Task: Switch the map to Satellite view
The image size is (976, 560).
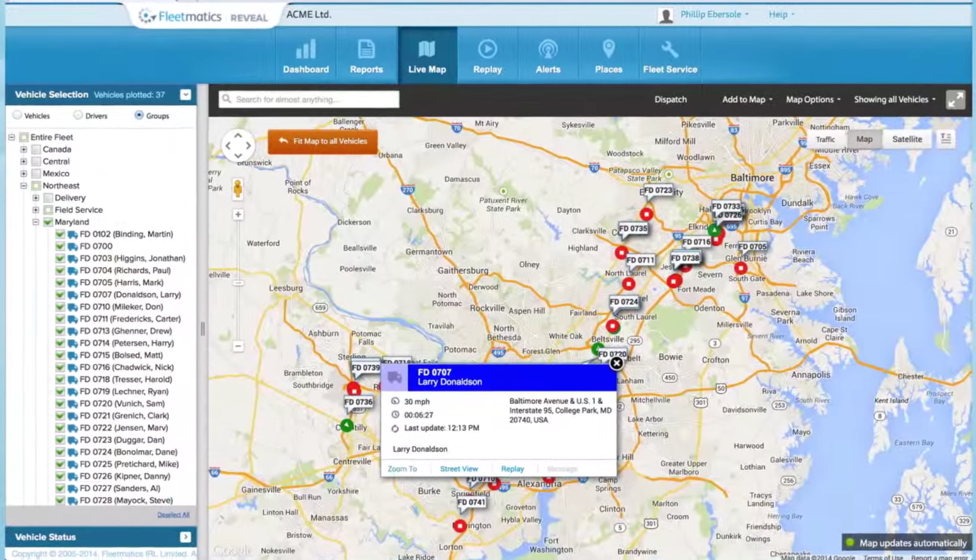Action: (906, 139)
